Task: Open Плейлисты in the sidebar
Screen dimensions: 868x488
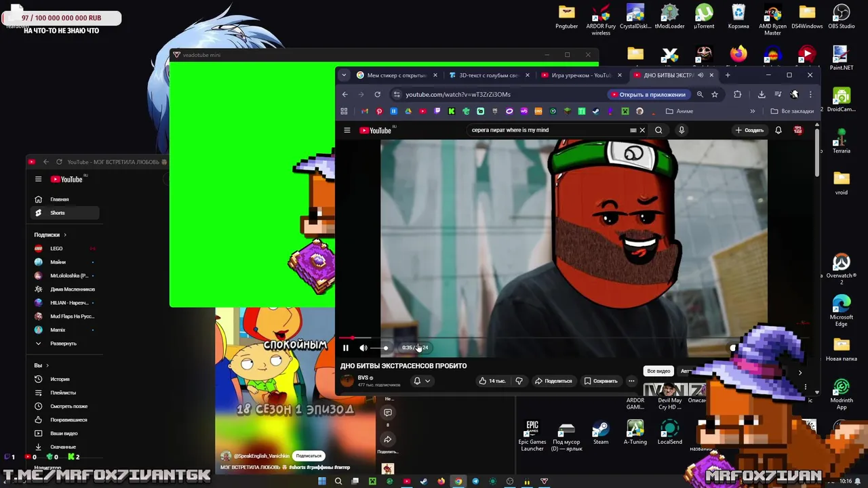Action: coord(65,392)
